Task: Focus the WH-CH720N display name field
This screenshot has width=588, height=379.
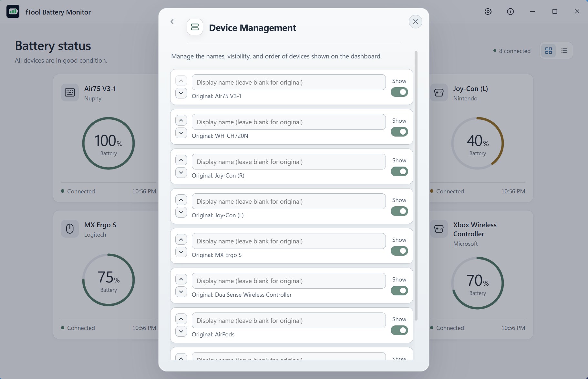Action: pos(289,122)
